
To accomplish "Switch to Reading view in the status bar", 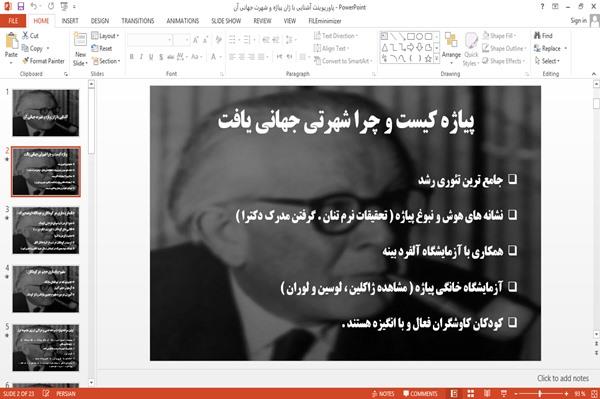I will [487, 393].
